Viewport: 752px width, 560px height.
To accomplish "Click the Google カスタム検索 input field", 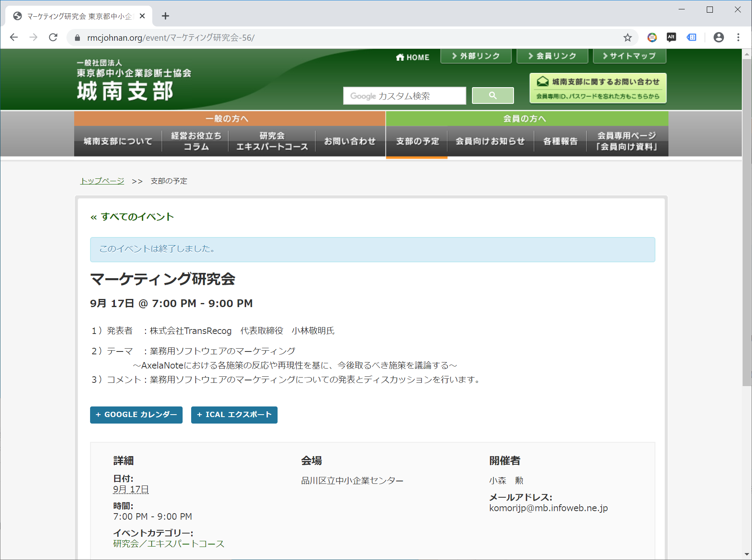I will click(404, 96).
